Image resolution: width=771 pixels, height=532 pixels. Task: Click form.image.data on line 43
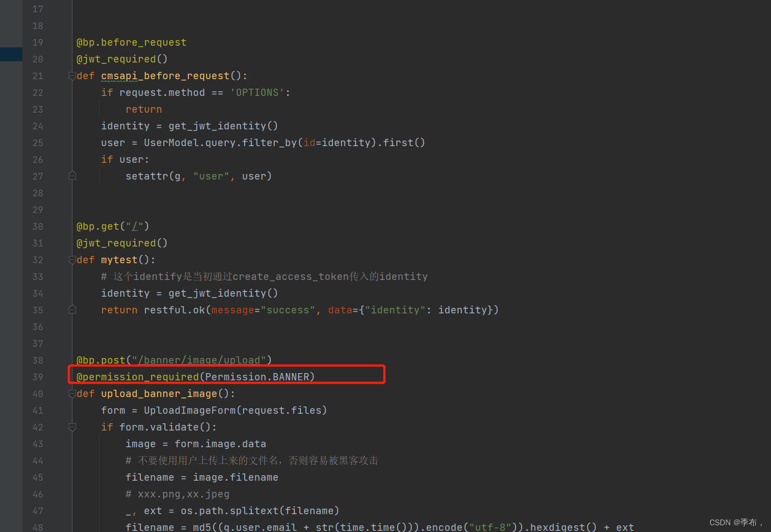(220, 444)
